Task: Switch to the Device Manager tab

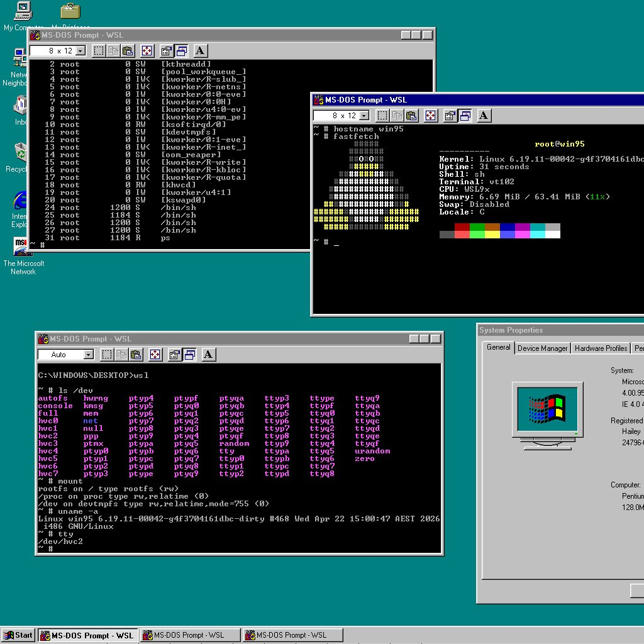Action: click(542, 348)
